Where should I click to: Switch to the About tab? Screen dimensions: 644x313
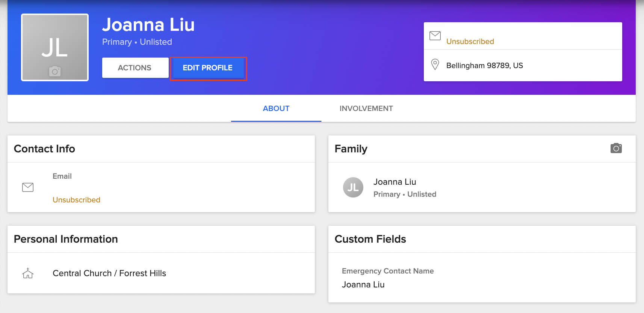pos(276,108)
